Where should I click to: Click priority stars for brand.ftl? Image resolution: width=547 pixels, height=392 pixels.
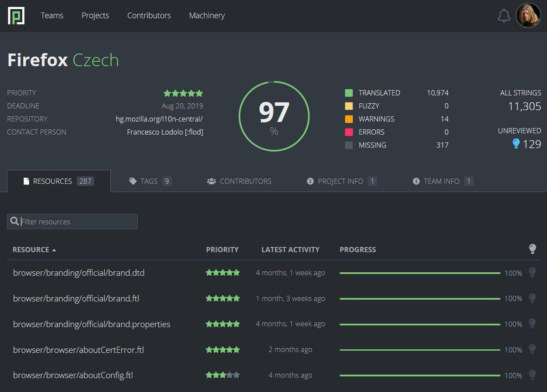(x=222, y=298)
